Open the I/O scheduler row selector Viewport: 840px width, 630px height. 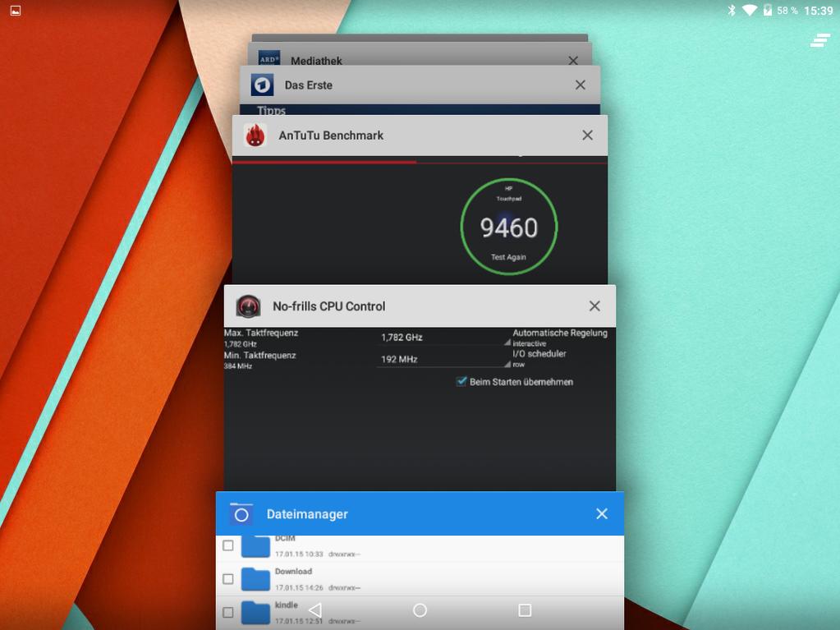539,358
